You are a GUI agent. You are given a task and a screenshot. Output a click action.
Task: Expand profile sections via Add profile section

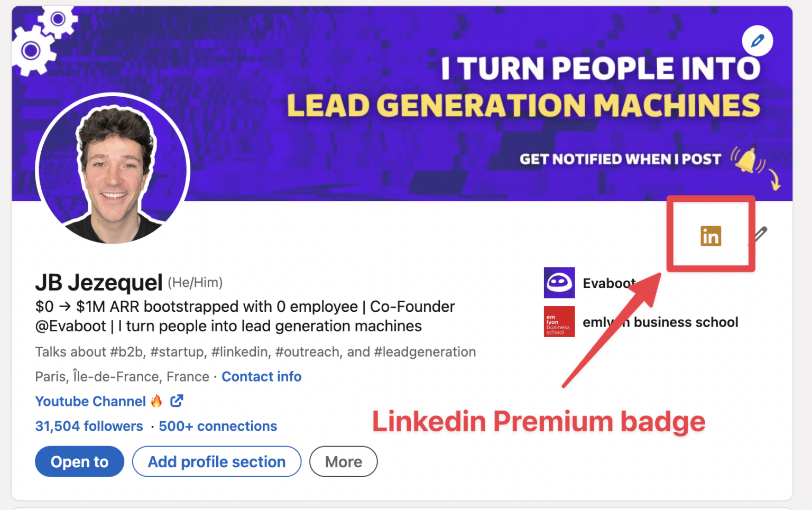tap(216, 461)
